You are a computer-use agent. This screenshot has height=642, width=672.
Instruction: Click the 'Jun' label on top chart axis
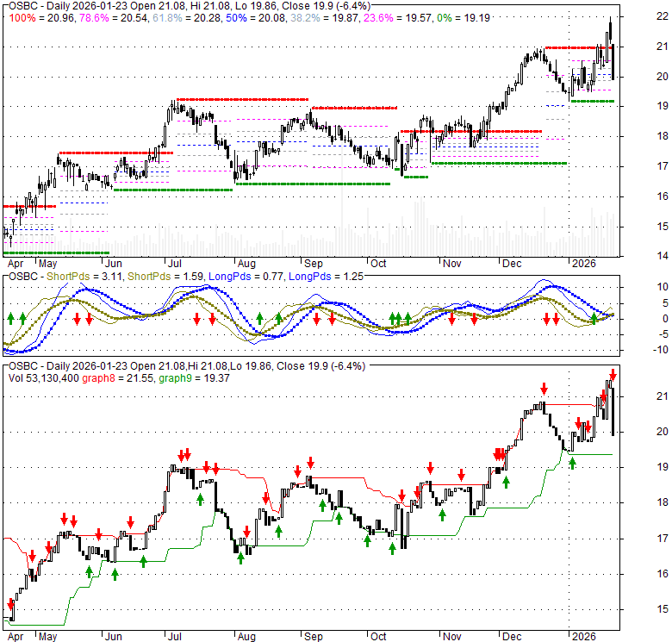point(113,263)
